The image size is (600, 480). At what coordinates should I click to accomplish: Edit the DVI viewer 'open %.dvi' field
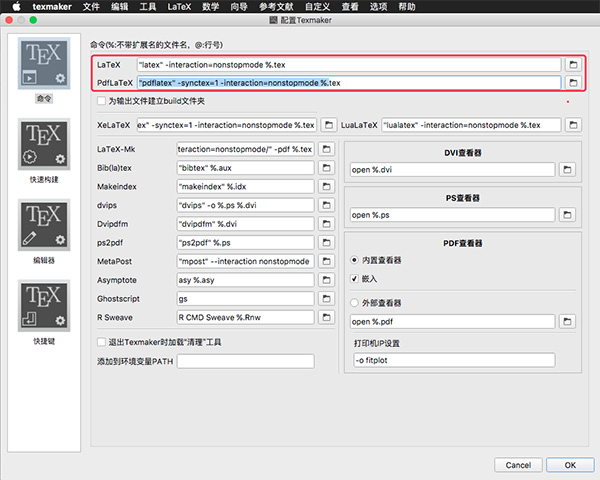pos(453,170)
